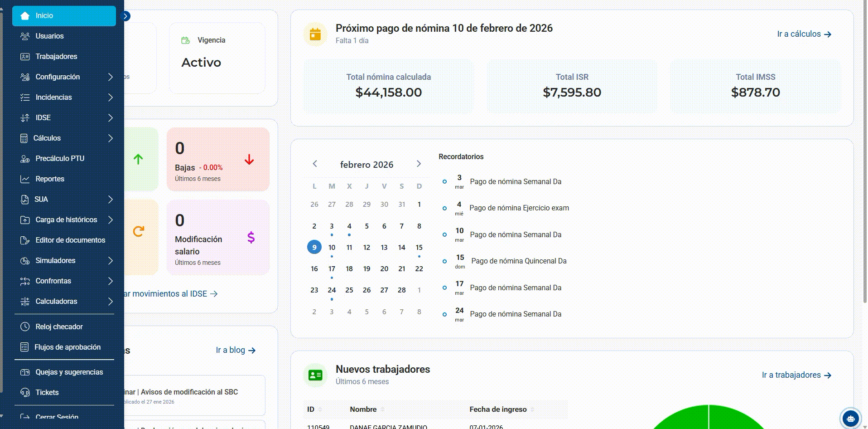This screenshot has height=429, width=868.
Task: Sort table by Fecha de ingreso
Action: 502,409
